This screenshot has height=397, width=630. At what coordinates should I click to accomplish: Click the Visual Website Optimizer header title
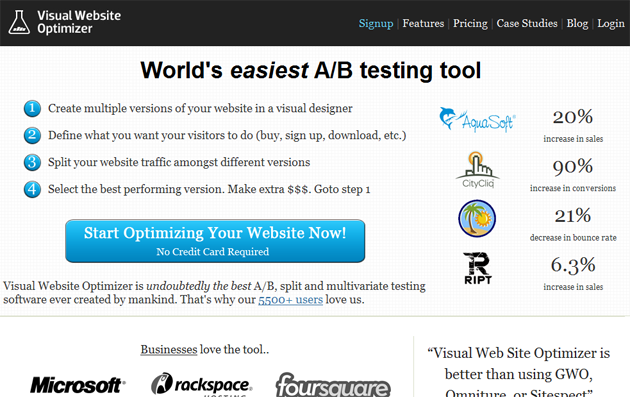coord(79,22)
